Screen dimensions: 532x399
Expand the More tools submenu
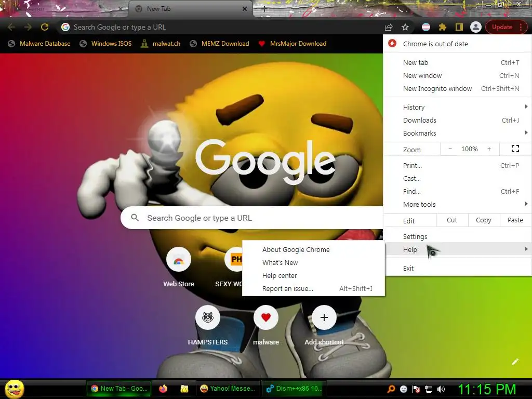(x=457, y=204)
